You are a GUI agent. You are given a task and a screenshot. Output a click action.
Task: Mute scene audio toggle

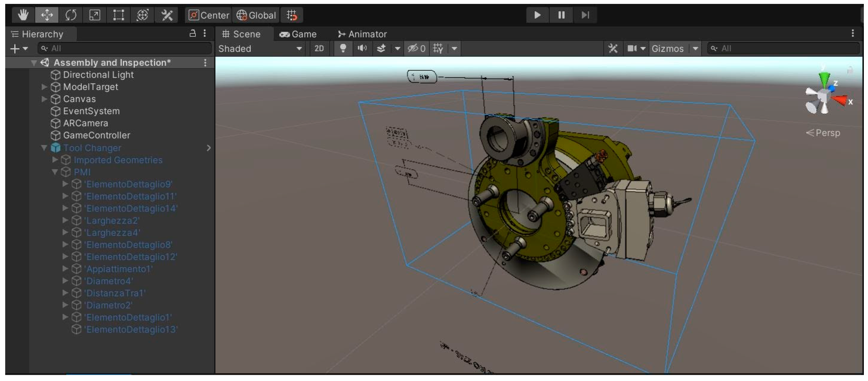pos(362,48)
